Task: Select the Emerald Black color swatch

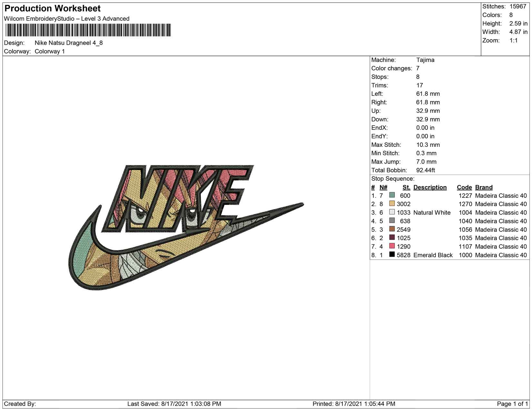Action: pos(392,254)
